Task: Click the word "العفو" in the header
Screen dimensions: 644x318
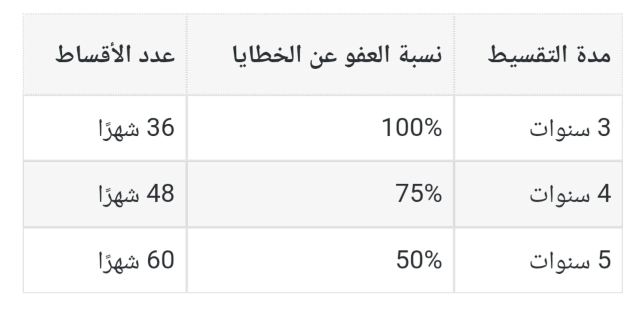Action: [366, 55]
